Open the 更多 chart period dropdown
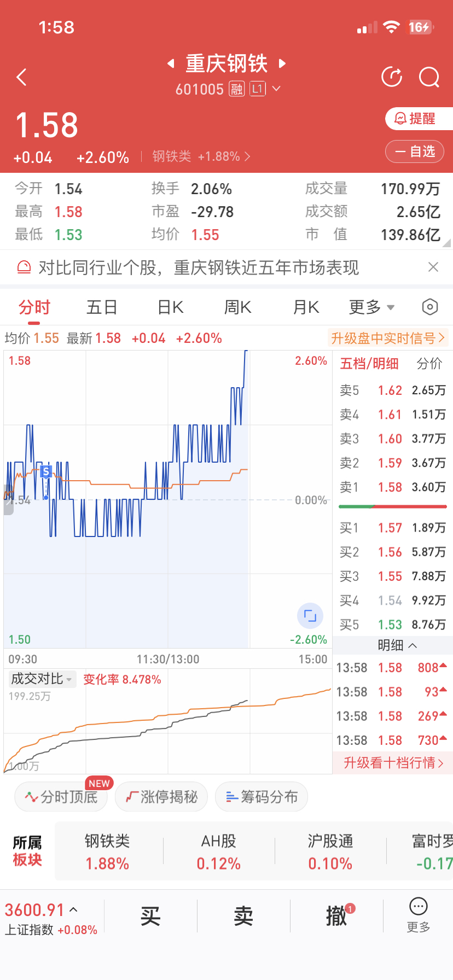Viewport: 453px width, 980px height. (372, 307)
